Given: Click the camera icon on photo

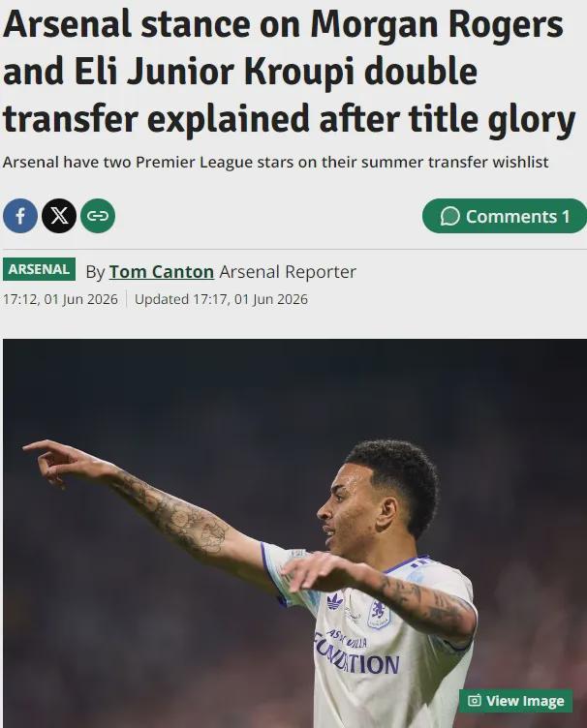Looking at the screenshot, I should pos(474,701).
